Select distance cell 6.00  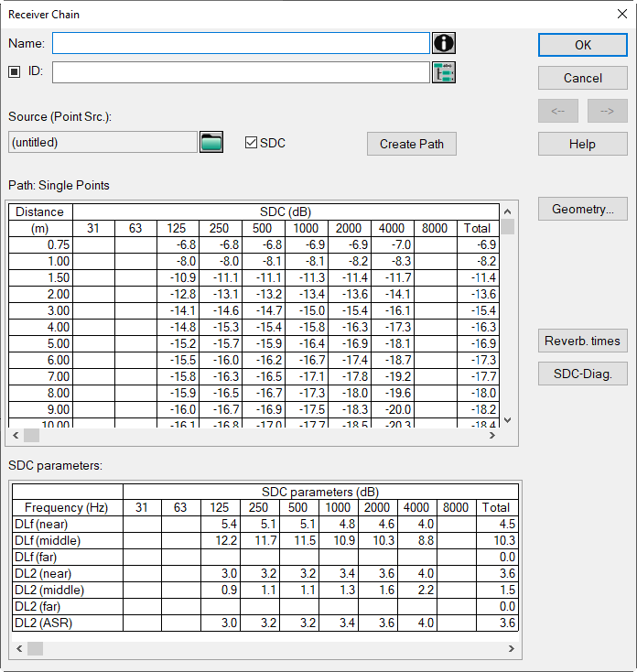pos(40,361)
